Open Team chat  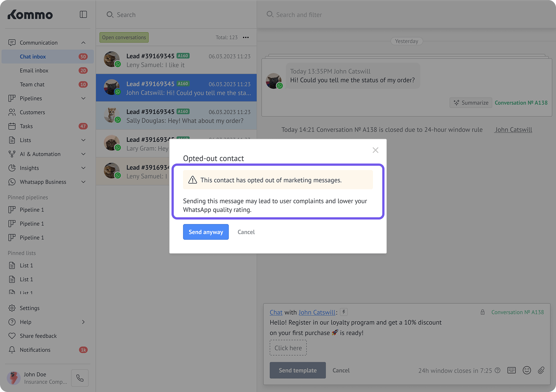click(x=48, y=85)
